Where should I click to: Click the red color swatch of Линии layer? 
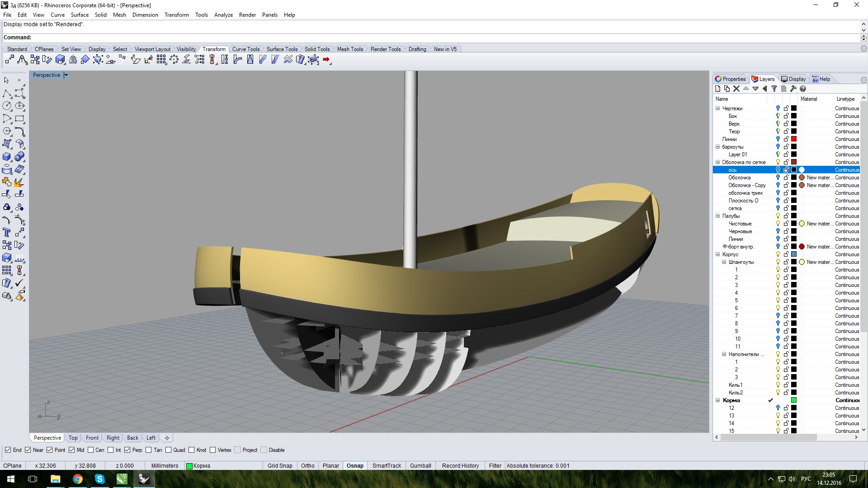(x=794, y=139)
